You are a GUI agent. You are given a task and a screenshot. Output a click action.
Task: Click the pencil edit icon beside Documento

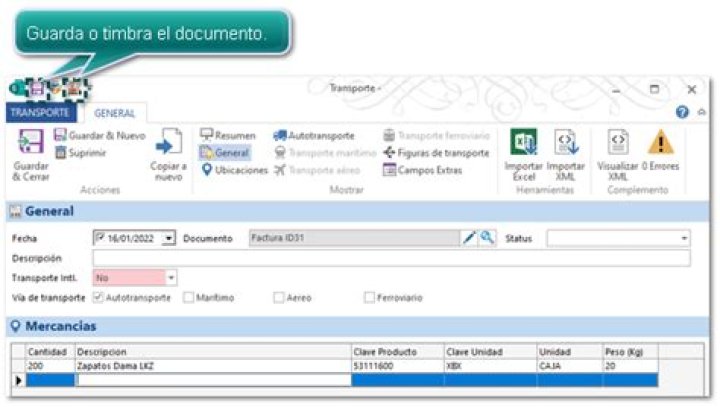tap(468, 238)
